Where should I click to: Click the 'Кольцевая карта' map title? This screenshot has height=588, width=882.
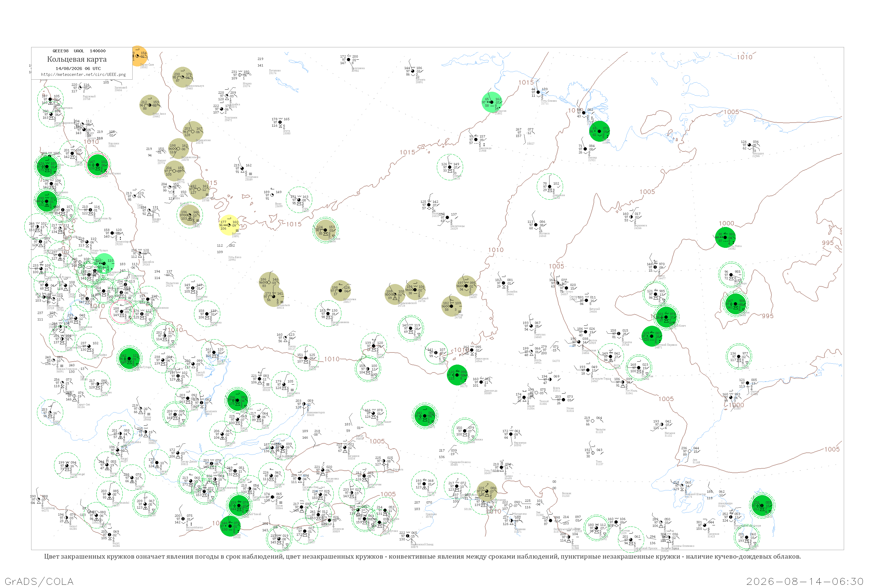[77, 59]
